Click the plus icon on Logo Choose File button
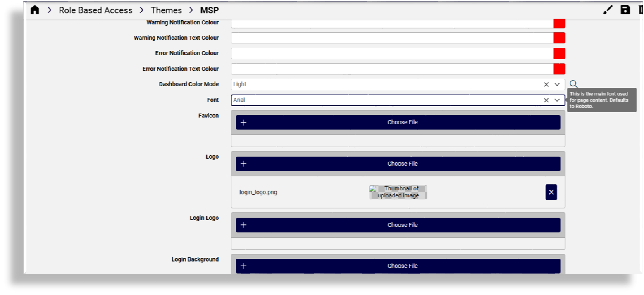The image size is (644, 295). pos(243,163)
